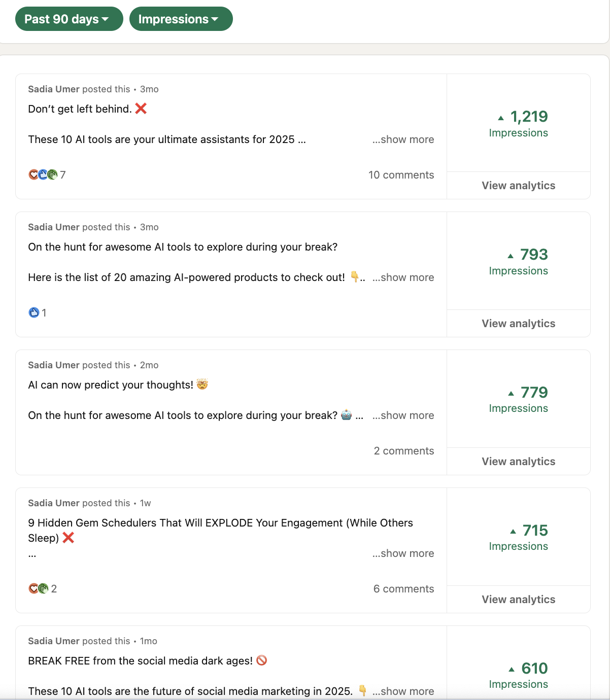Open the Impressions metric dropdown
Image resolution: width=610 pixels, height=700 pixels.
[181, 19]
